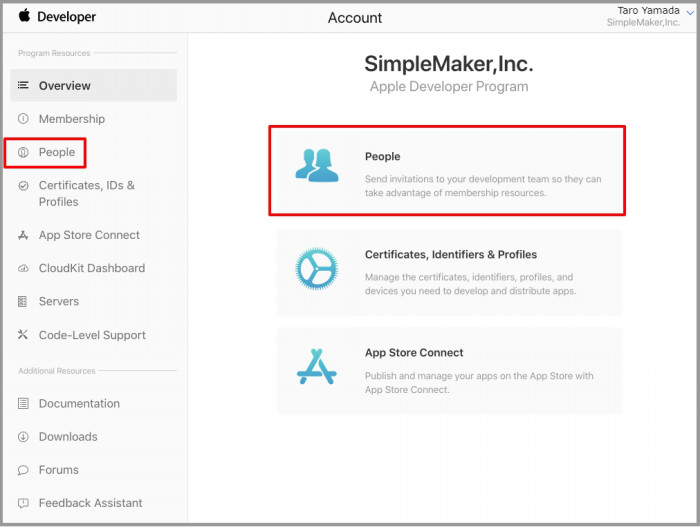Open the Downloads sidebar label
700x527 pixels.
(x=68, y=437)
